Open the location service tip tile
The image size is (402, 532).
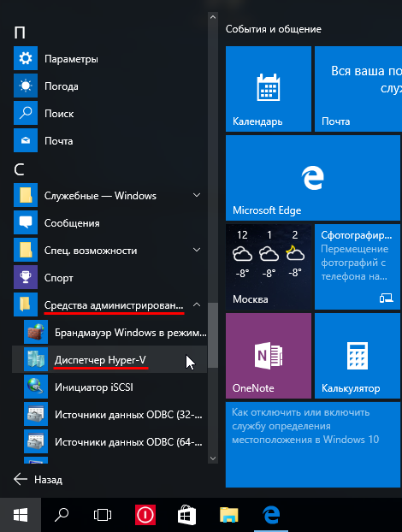pos(313,445)
